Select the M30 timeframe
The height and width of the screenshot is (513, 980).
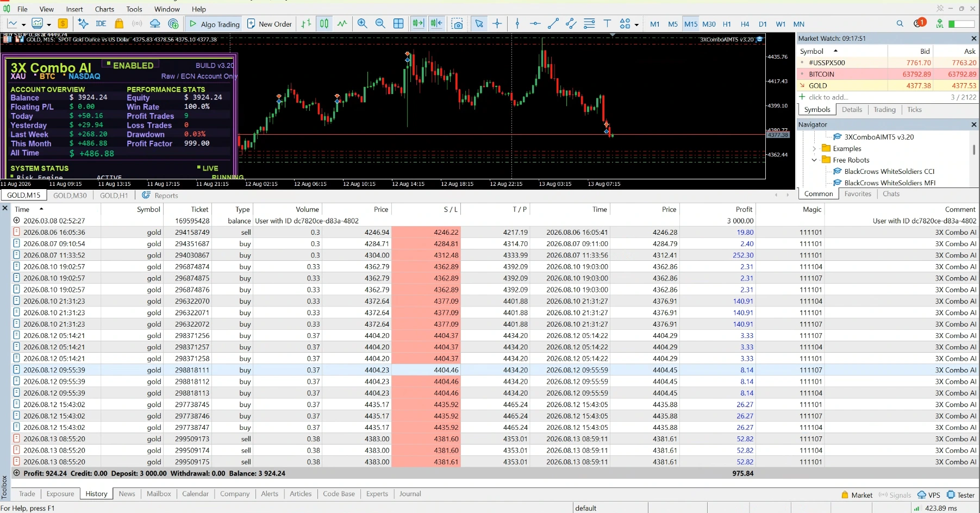(x=709, y=24)
